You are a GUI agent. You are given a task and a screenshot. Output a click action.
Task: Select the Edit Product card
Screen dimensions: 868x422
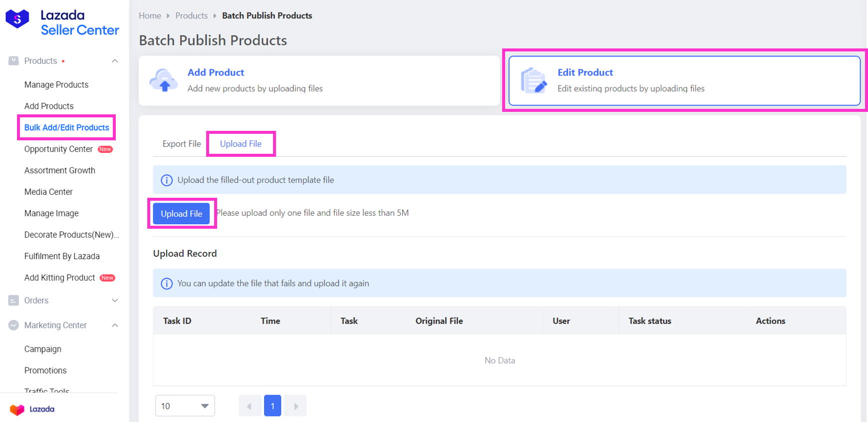tap(684, 80)
